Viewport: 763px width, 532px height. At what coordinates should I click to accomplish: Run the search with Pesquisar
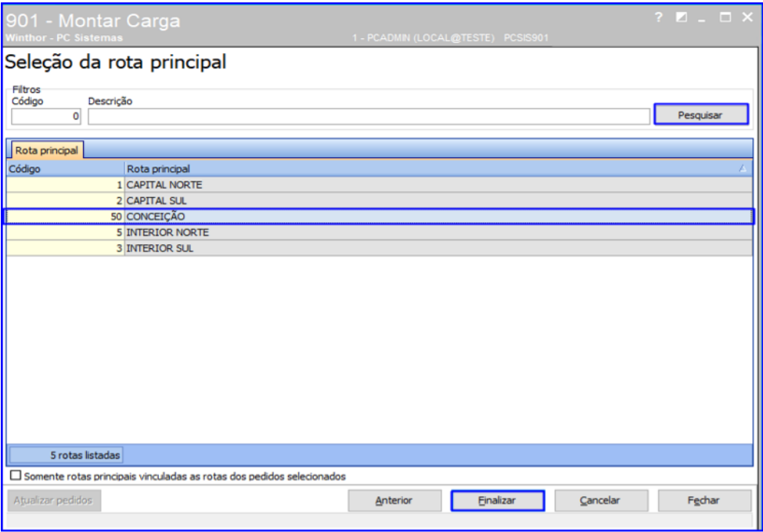[x=700, y=115]
